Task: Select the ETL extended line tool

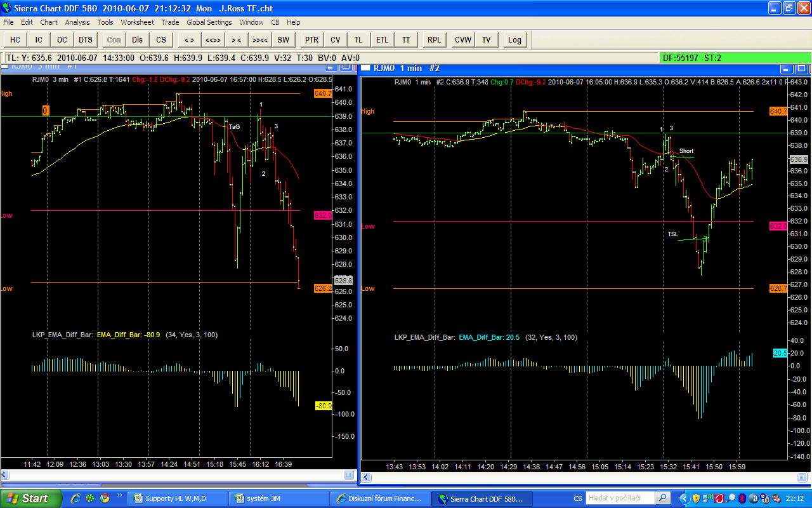Action: [x=382, y=39]
